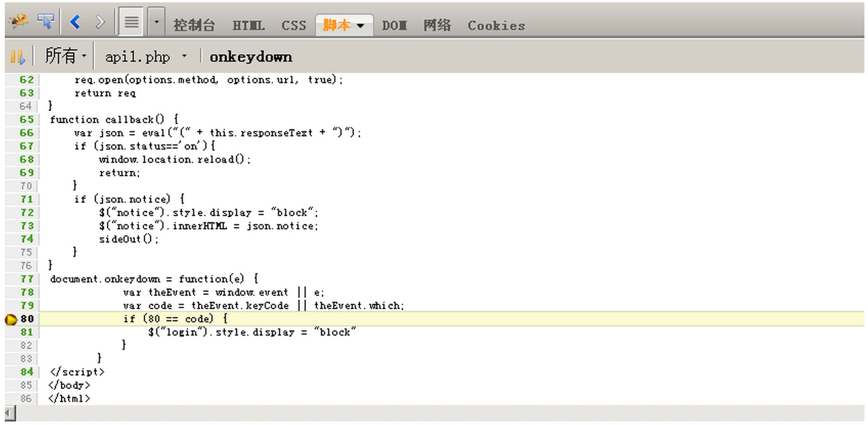This screenshot has height=425, width=868.
Task: Click the 'return;' line 69
Action: [119, 173]
